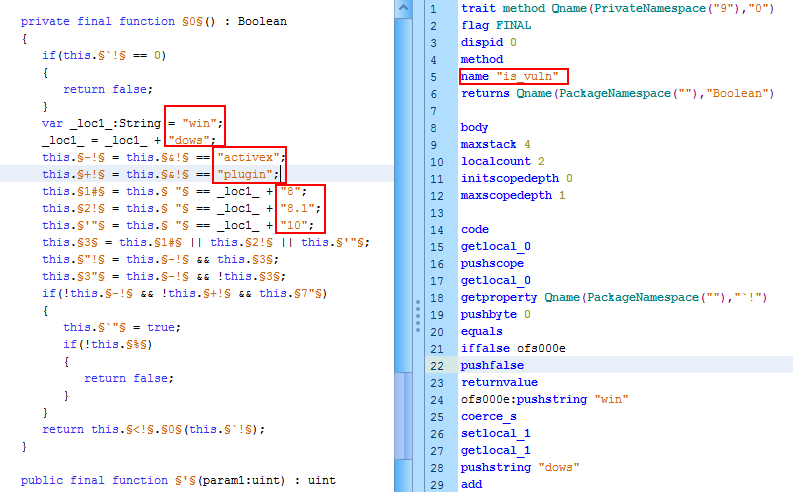
Task: Click the "10" version string
Action: (x=298, y=225)
